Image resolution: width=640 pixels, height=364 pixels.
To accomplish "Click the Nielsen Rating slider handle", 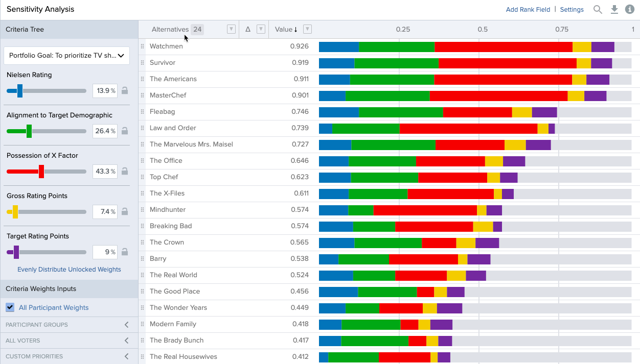I will pyautogui.click(x=20, y=91).
